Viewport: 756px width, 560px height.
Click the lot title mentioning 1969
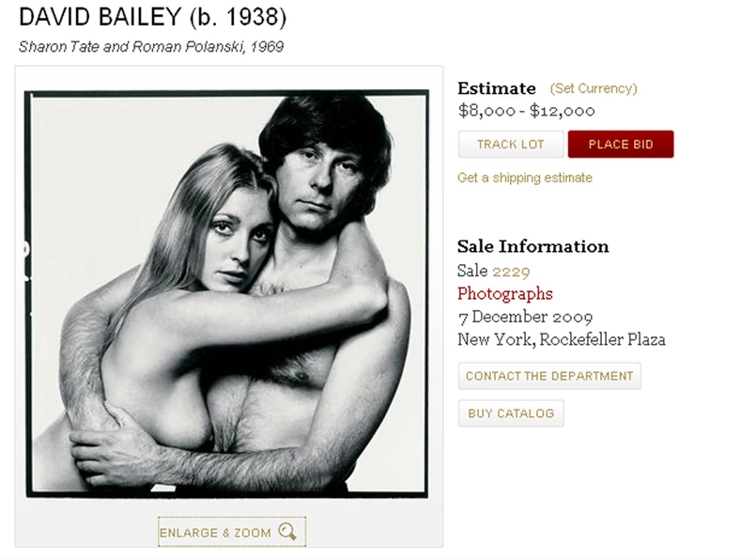[x=151, y=46]
